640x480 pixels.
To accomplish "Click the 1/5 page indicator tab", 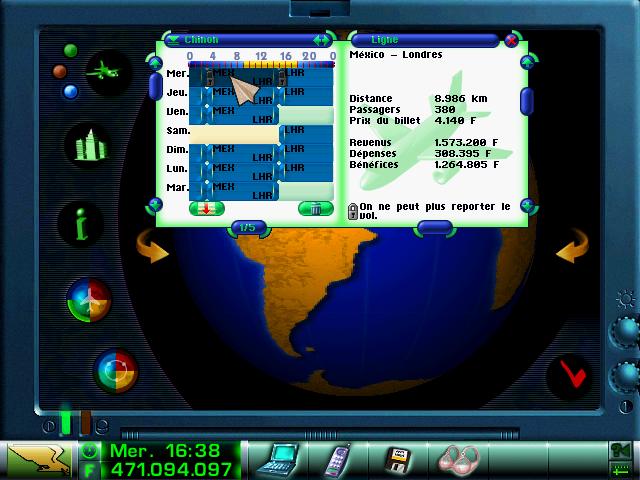I will coord(247,228).
